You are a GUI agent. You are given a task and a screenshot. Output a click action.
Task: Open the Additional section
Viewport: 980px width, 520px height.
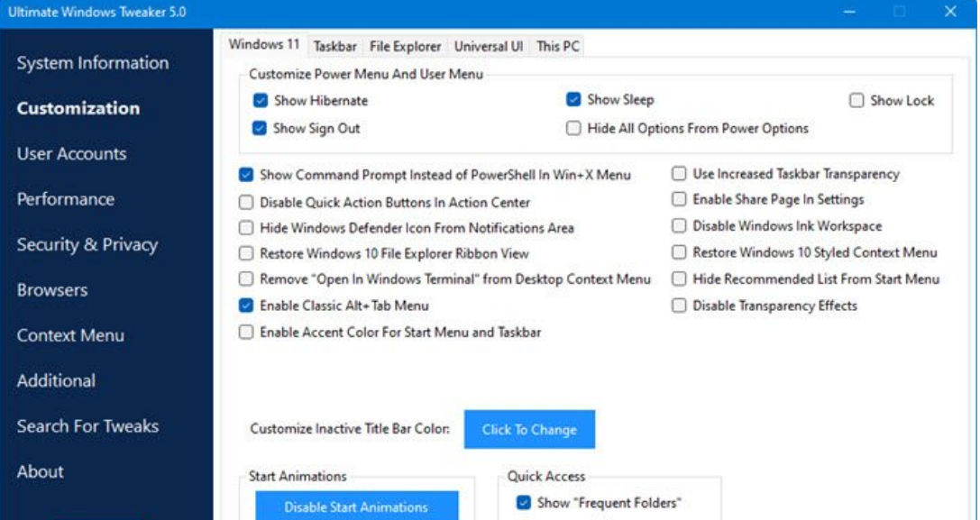coord(56,380)
